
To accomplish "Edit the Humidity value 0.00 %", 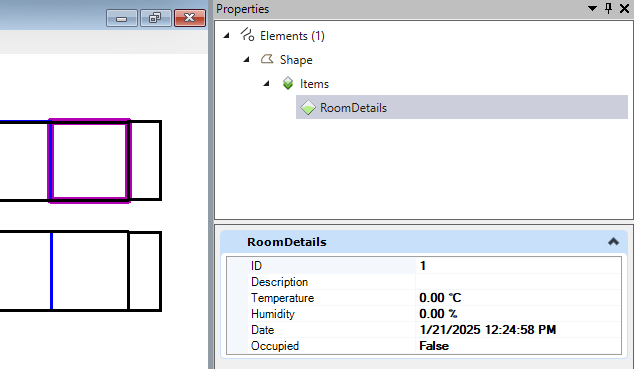I will click(x=518, y=314).
